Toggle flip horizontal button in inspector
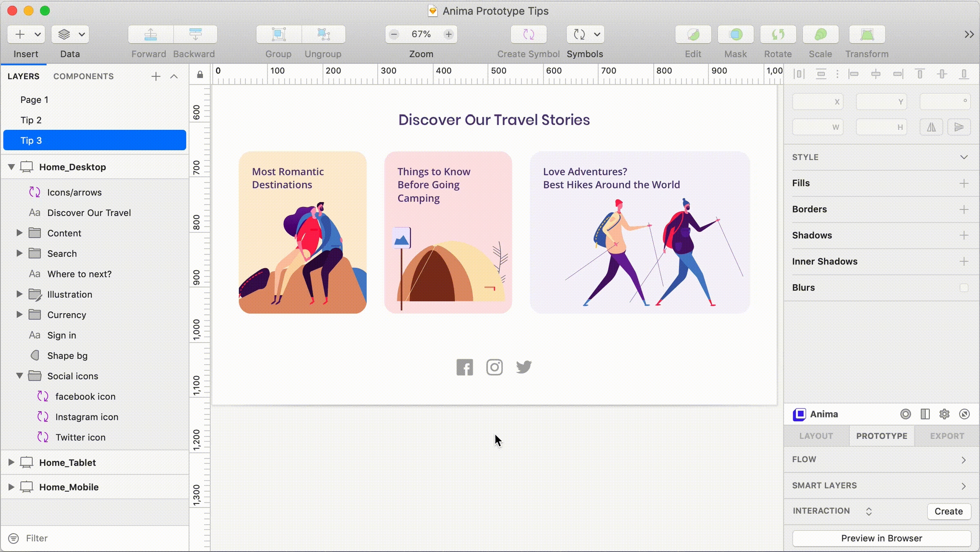 tap(931, 127)
